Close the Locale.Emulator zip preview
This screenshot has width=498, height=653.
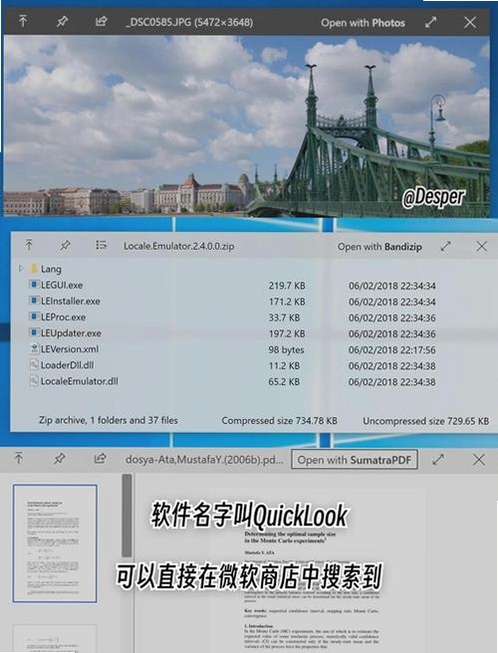pyautogui.click(x=481, y=246)
